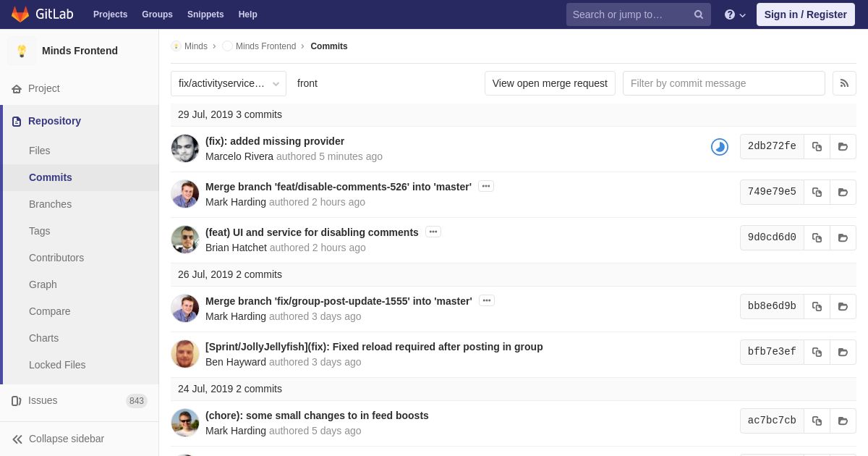Open the Help question mark dropdown

pos(735,14)
